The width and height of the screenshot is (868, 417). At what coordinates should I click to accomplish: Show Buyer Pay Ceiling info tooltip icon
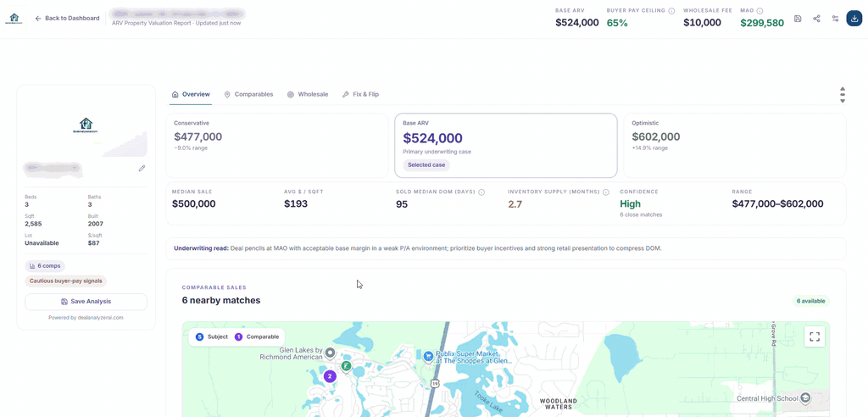(x=671, y=10)
